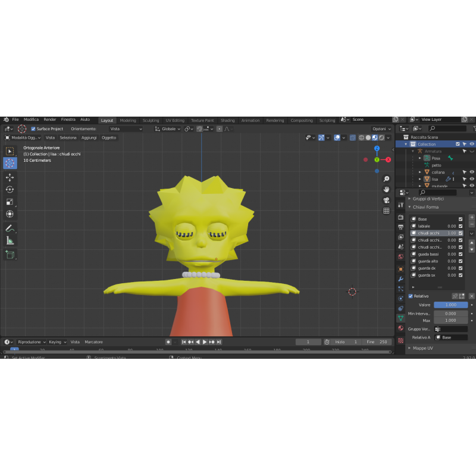
Task: Open Object properties orange square tab
Action: click(400, 269)
